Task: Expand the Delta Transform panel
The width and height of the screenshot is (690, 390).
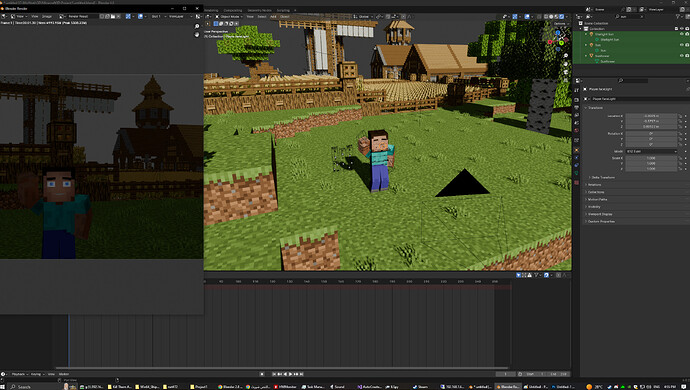Action: tap(602, 177)
